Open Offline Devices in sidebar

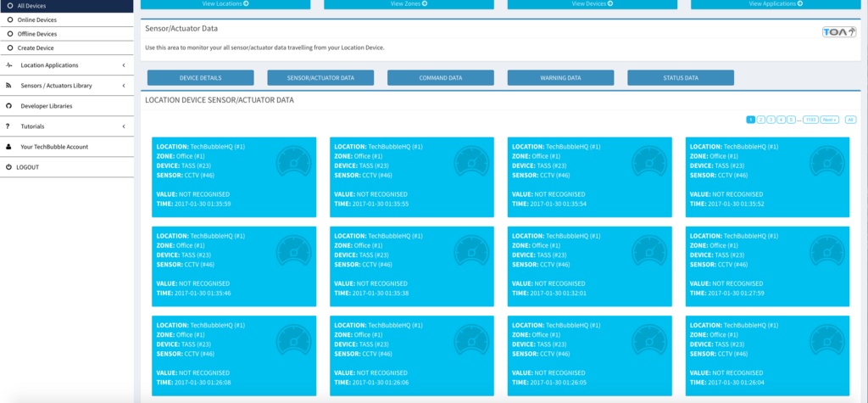(66, 34)
